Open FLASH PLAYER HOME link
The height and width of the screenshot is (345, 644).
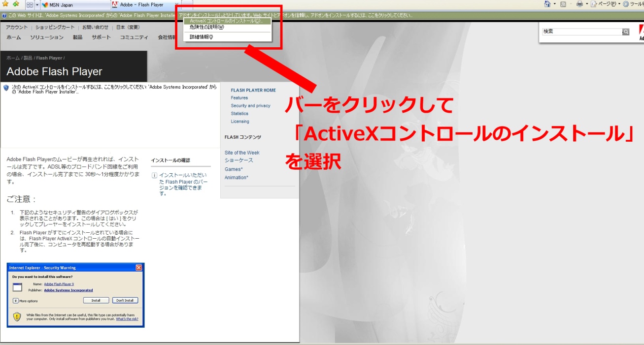tap(253, 90)
